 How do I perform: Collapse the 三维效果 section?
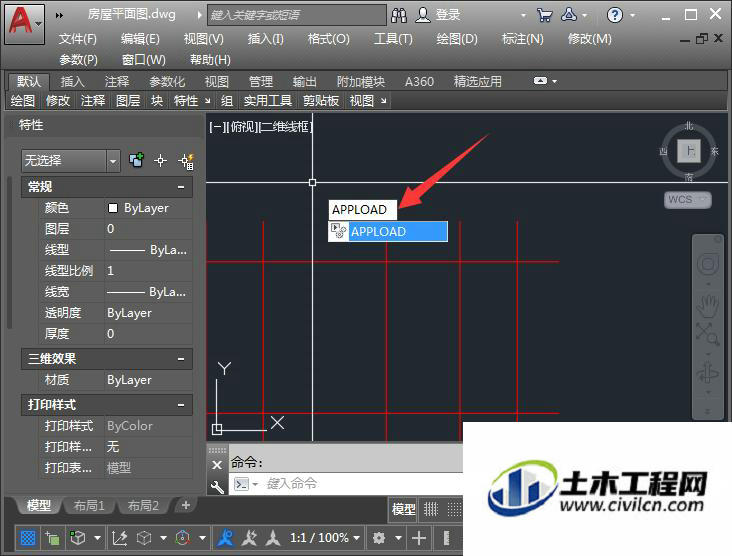pyautogui.click(x=181, y=359)
